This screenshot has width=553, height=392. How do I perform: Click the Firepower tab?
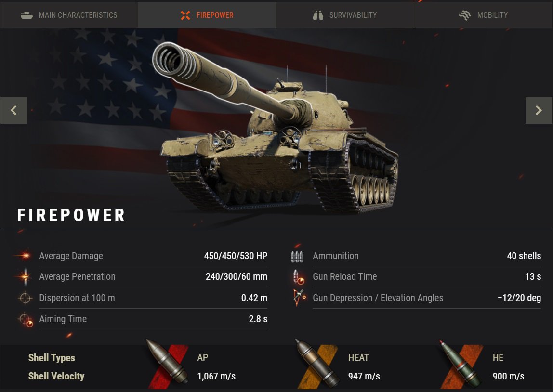coord(207,15)
